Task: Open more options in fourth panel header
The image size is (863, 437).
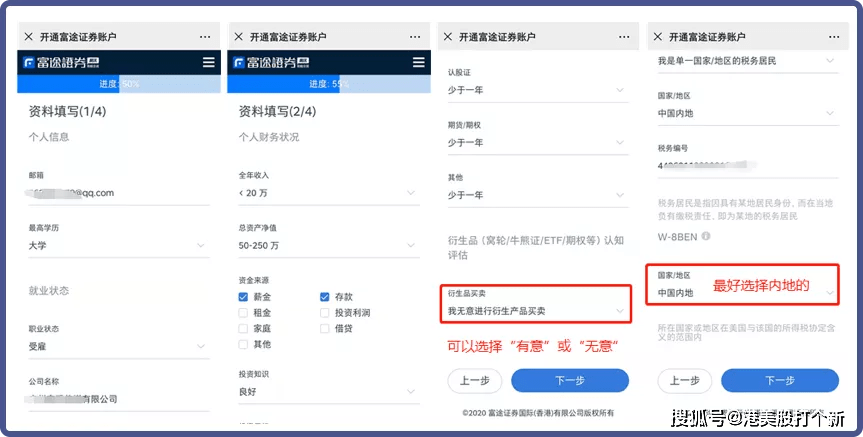Action: (834, 37)
